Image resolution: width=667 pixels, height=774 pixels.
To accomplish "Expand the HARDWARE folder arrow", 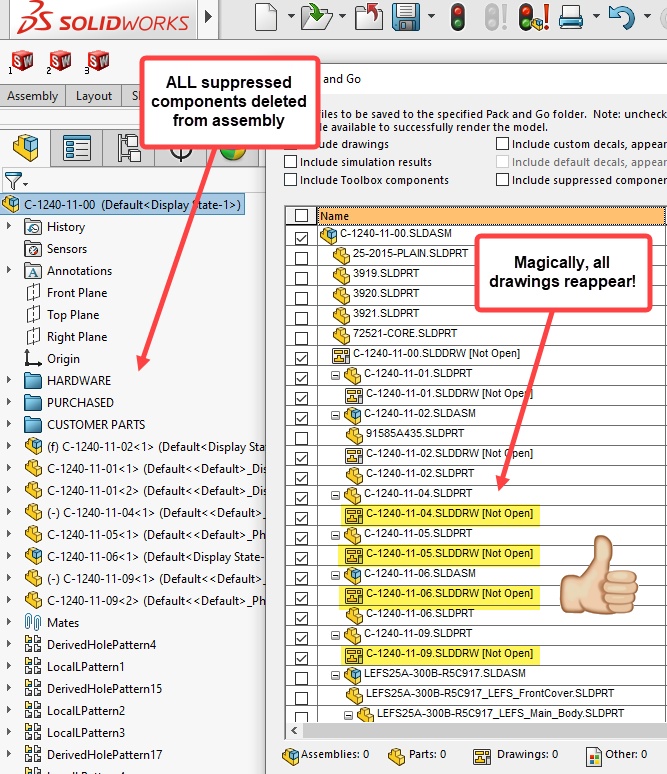I will [9, 380].
